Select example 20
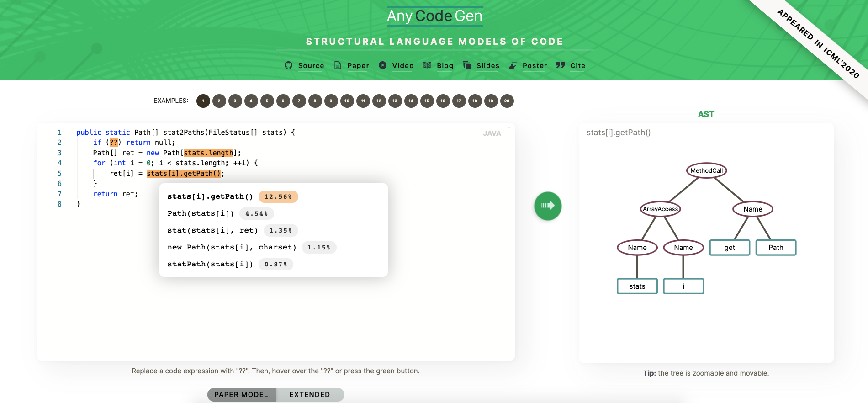868x403 pixels. (507, 101)
